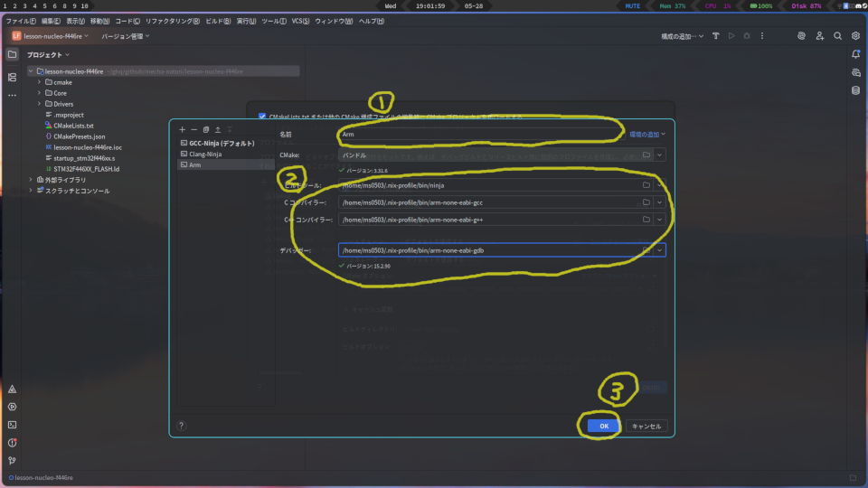Open the ファイル(F) menu
This screenshot has height=488, width=868.
coord(22,21)
